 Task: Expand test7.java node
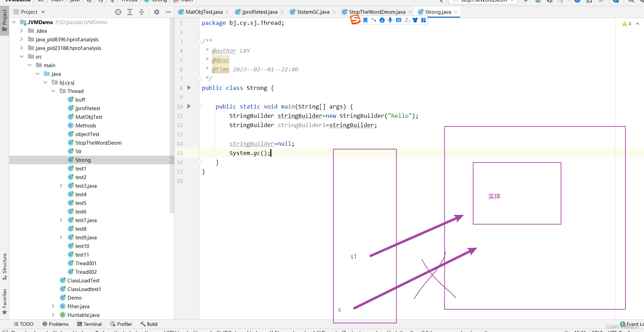click(61, 220)
